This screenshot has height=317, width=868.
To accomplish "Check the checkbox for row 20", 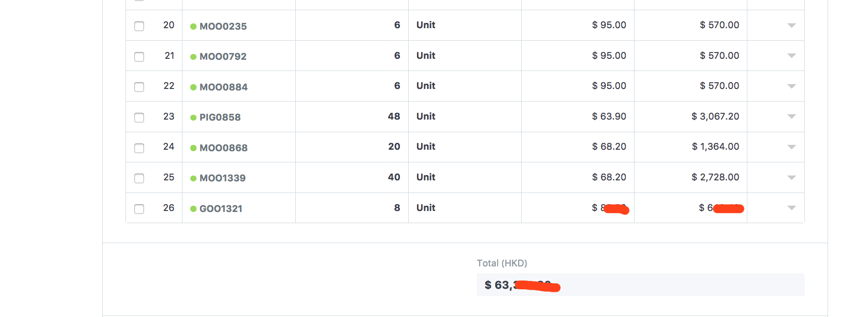I will [x=139, y=26].
